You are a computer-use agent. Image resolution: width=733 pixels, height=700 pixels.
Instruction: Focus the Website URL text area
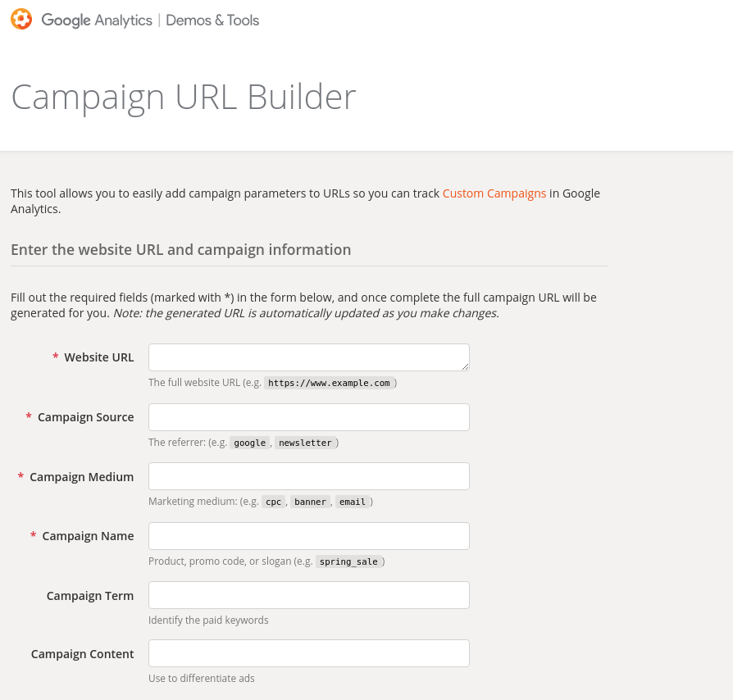[x=309, y=357]
